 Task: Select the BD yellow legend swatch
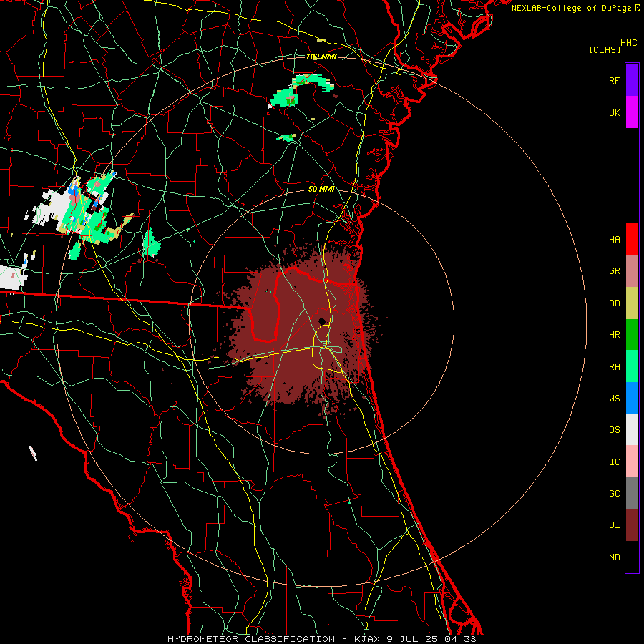tap(632, 303)
